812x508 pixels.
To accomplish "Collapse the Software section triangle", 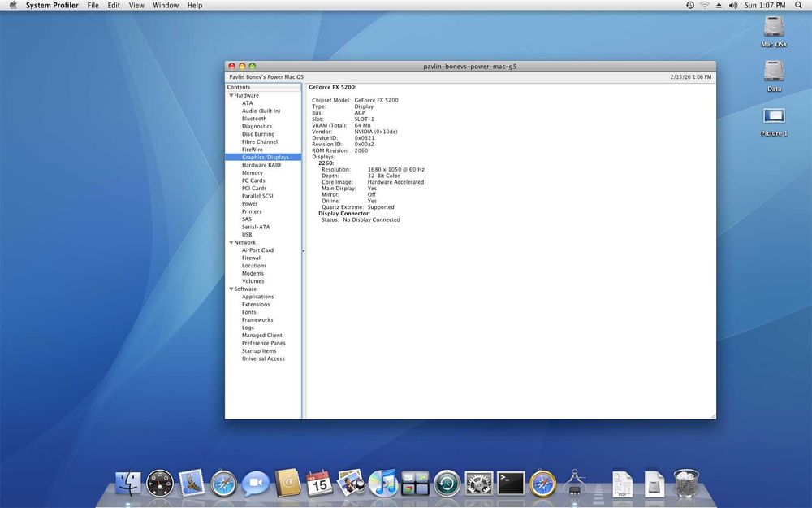I will point(231,289).
